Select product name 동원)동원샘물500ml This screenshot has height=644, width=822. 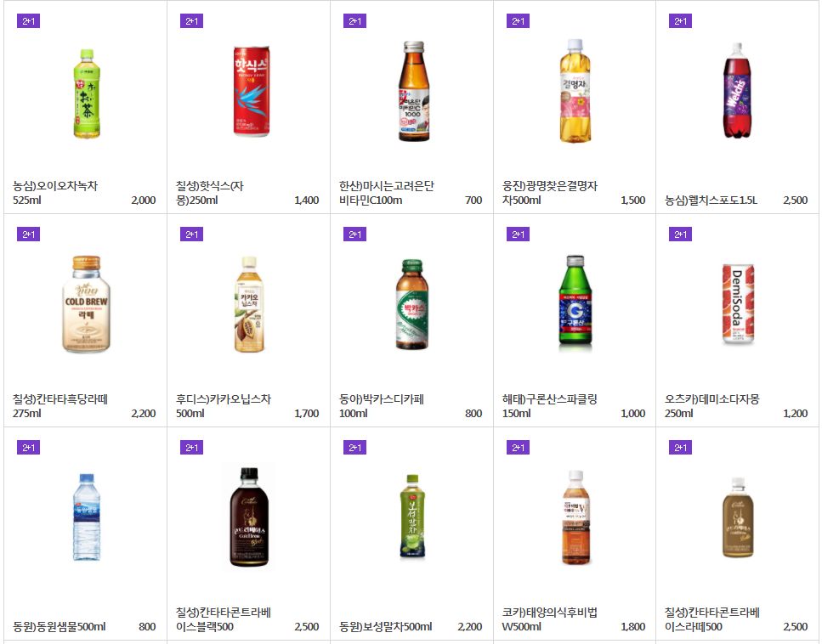pos(60,627)
